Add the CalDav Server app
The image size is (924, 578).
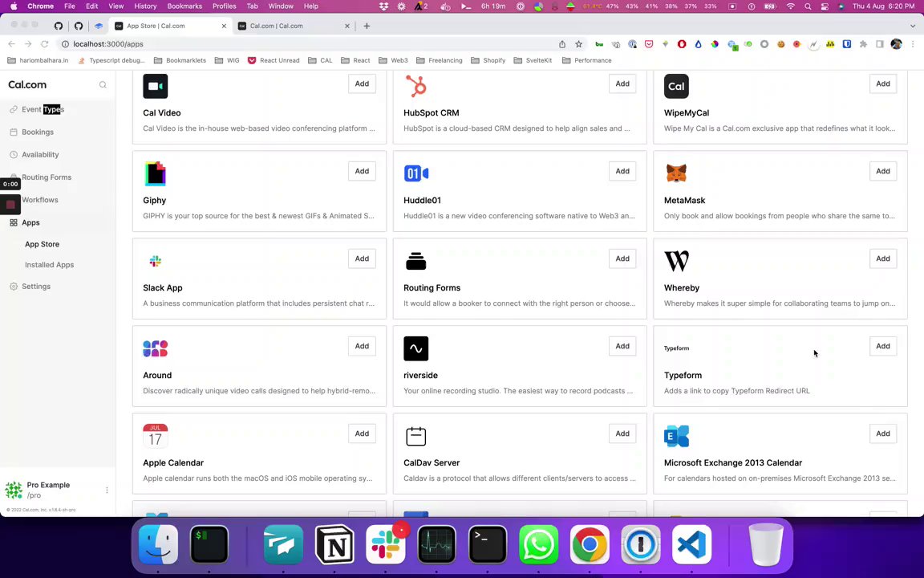[x=622, y=433]
